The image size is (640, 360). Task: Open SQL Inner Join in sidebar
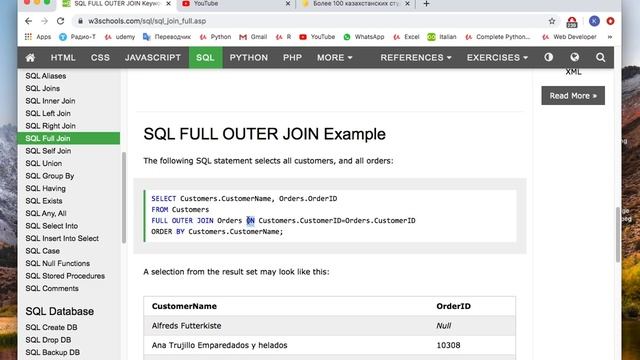coord(50,101)
